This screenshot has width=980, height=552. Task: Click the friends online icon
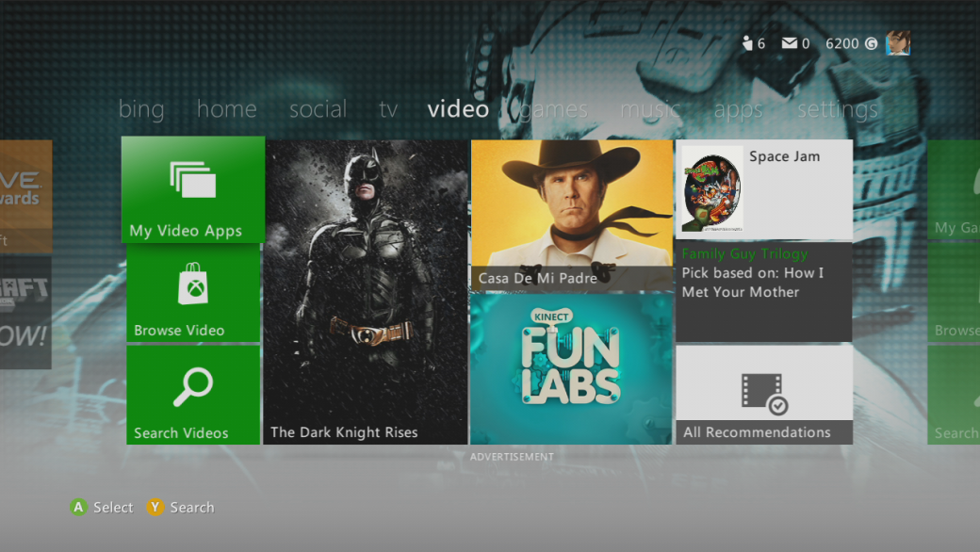point(747,43)
